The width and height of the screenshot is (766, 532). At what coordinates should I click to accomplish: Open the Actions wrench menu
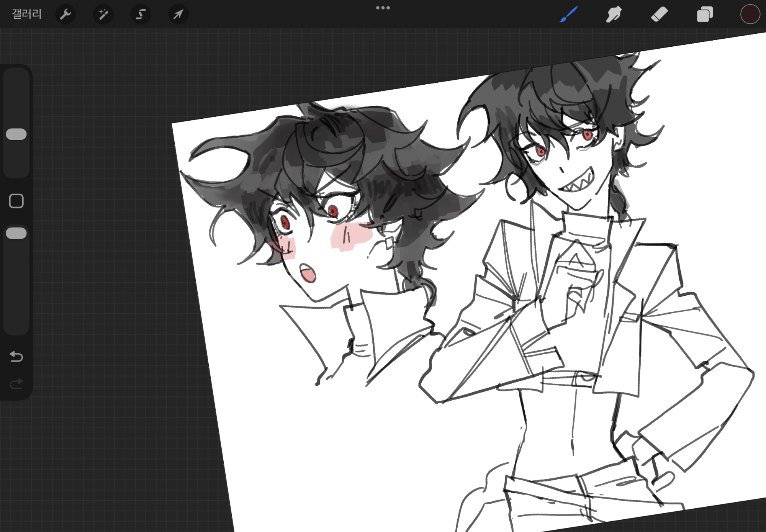[x=65, y=15]
